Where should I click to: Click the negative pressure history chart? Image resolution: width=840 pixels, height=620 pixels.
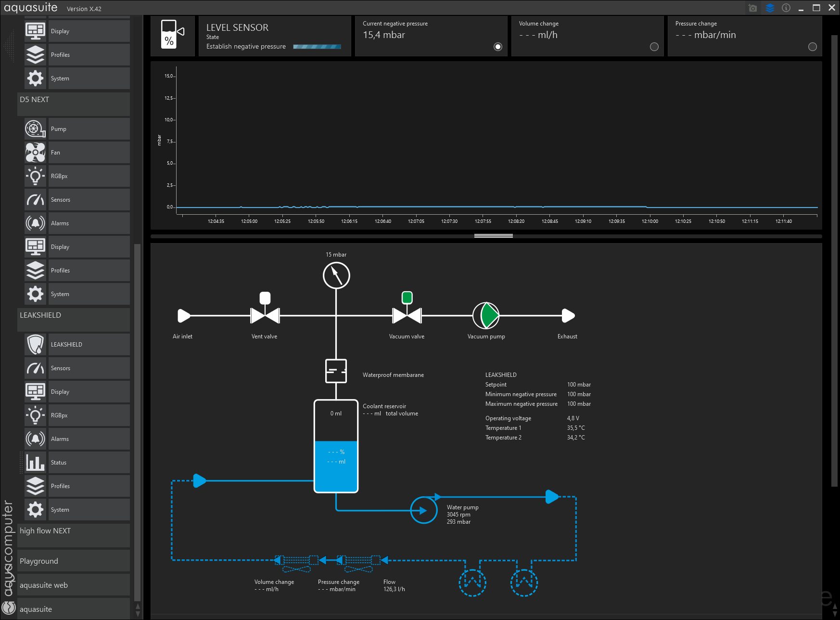[x=486, y=145]
